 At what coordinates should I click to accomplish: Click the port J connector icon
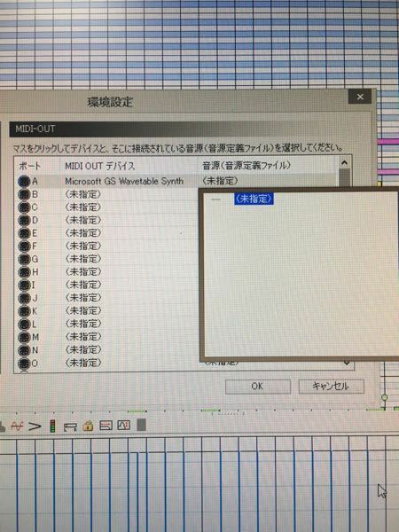(x=24, y=298)
